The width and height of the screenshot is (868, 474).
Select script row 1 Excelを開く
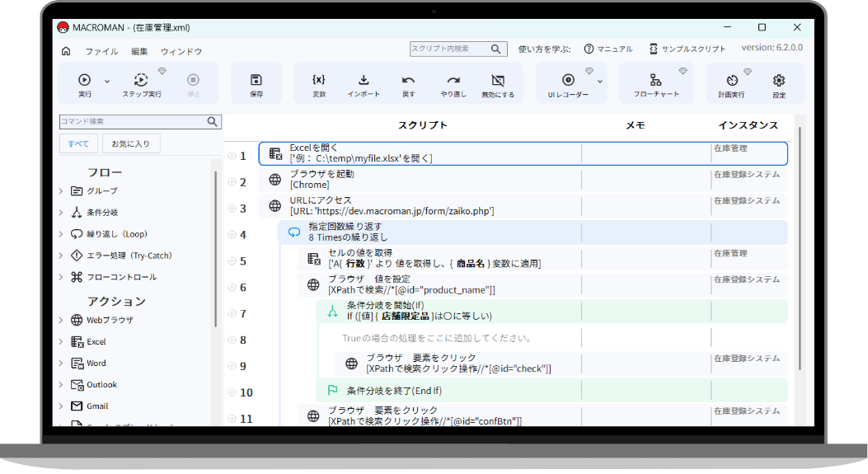[523, 153]
